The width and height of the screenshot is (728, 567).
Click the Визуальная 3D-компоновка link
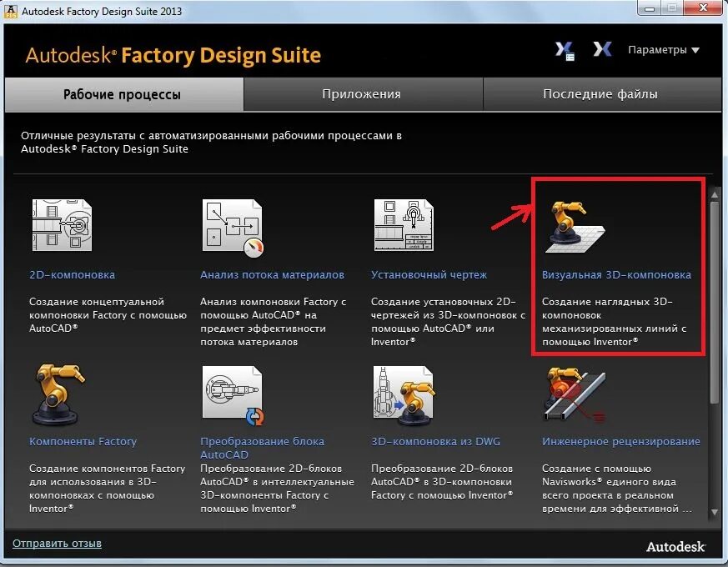616,275
